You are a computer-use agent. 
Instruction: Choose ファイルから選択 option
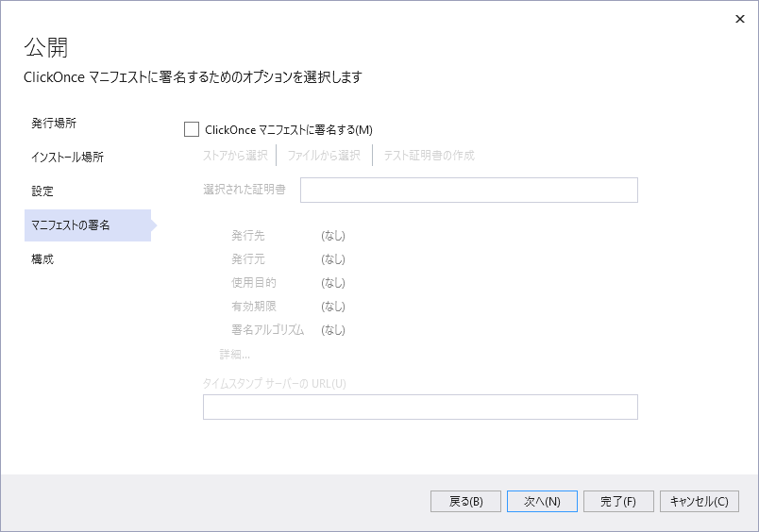(324, 155)
